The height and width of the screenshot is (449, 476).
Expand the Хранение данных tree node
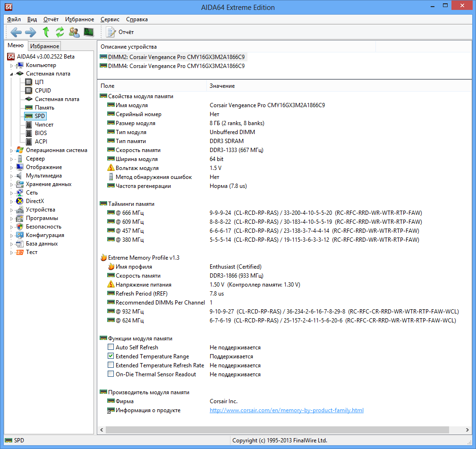(11, 185)
